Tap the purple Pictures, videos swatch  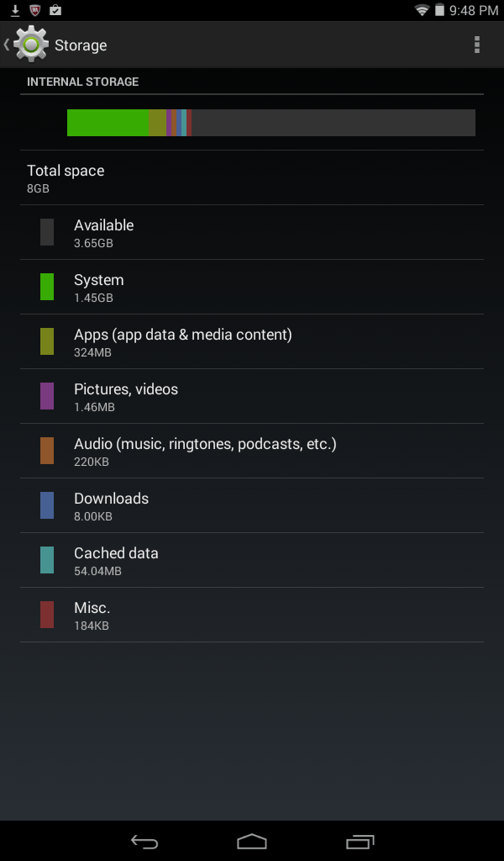pyautogui.click(x=47, y=396)
